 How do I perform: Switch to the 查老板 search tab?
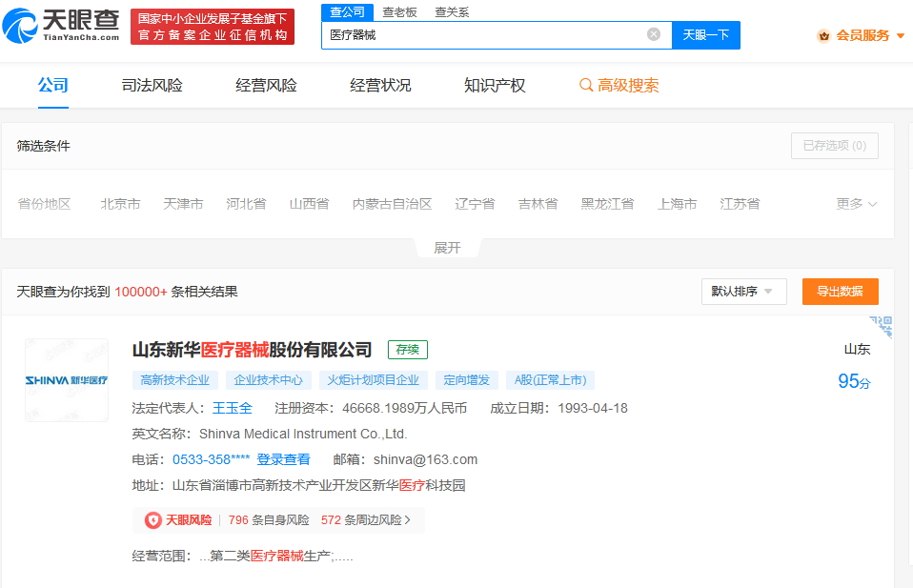(x=397, y=11)
